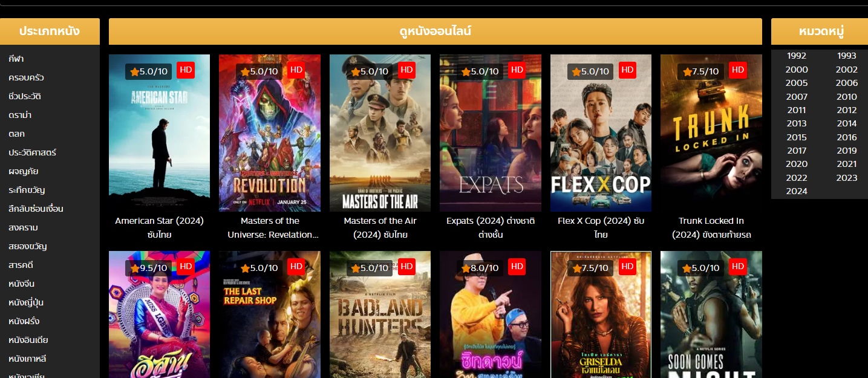Screen dimensions: 868x378
Task: Select the สงคราม category
Action: [24, 227]
